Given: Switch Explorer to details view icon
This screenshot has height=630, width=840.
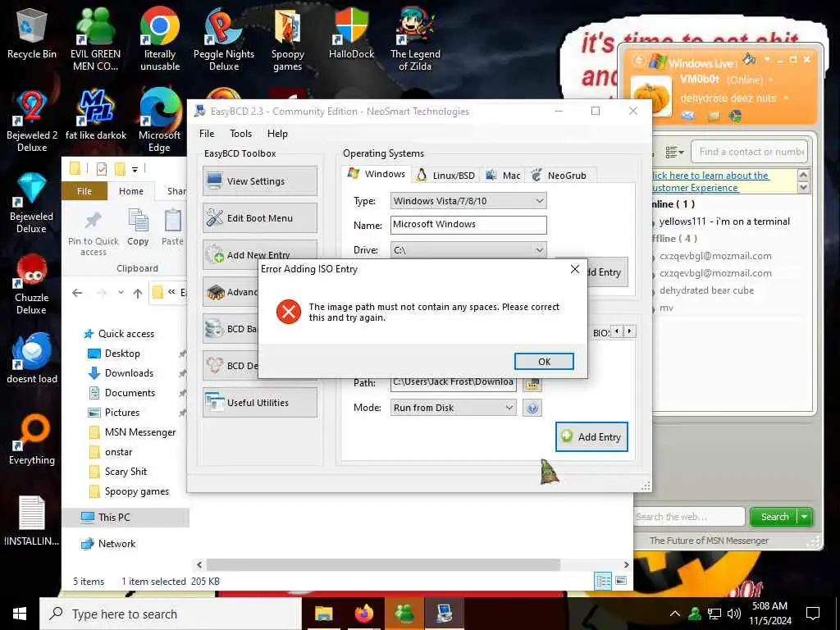Looking at the screenshot, I should [603, 581].
